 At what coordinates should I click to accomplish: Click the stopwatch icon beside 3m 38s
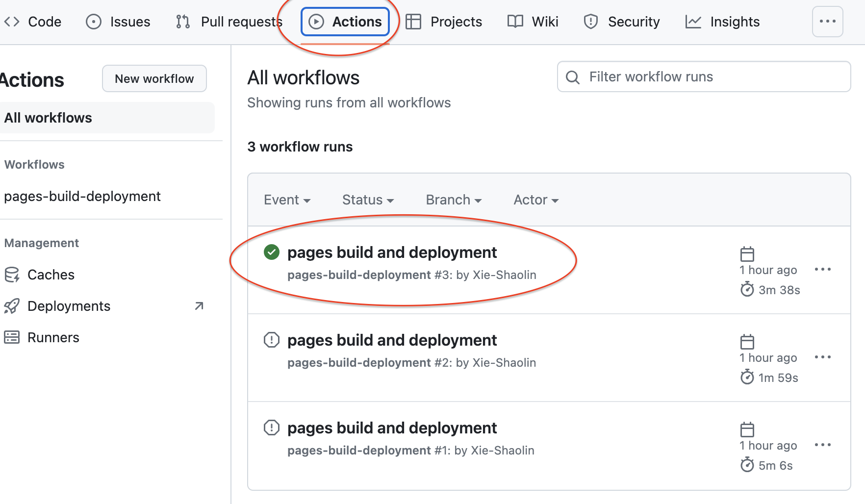747,289
